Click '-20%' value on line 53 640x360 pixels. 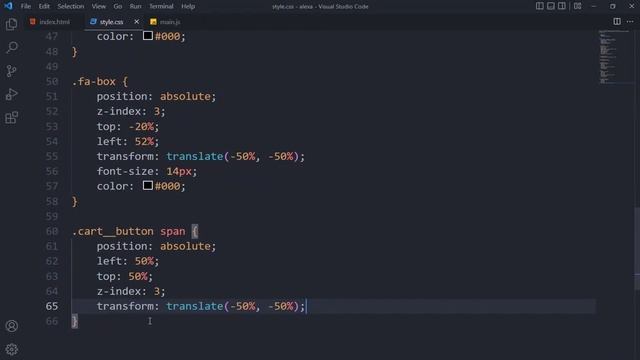tap(141, 127)
